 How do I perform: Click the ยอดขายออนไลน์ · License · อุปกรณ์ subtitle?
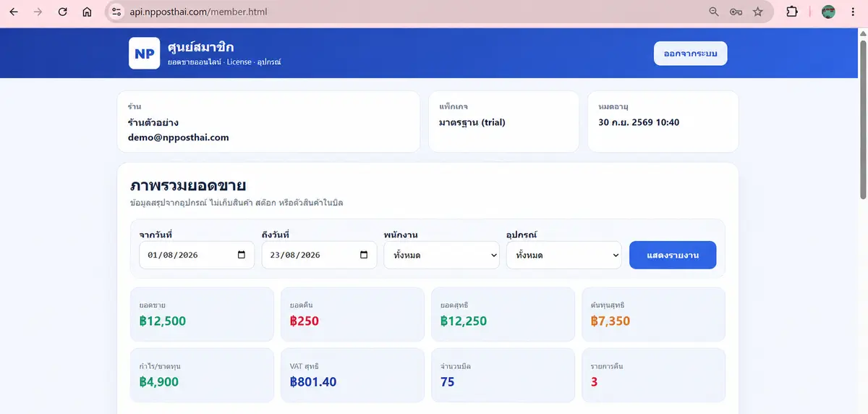(224, 62)
